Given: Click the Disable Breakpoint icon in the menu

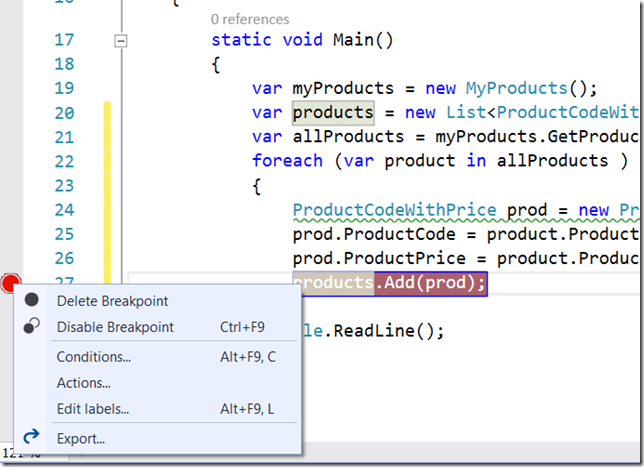Looking at the screenshot, I should (x=32, y=327).
